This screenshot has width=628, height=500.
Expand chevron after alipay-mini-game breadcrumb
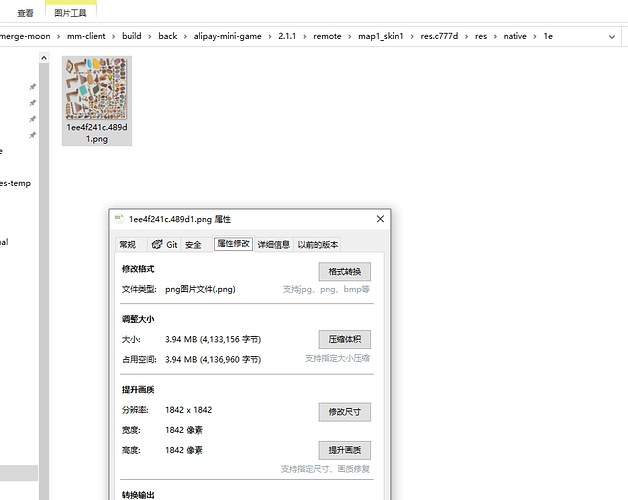tap(270, 36)
